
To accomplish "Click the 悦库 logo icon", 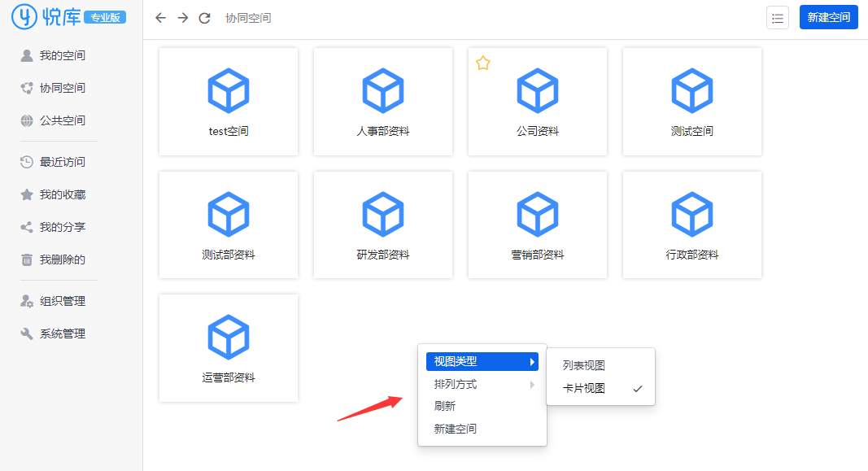I will 26,16.
